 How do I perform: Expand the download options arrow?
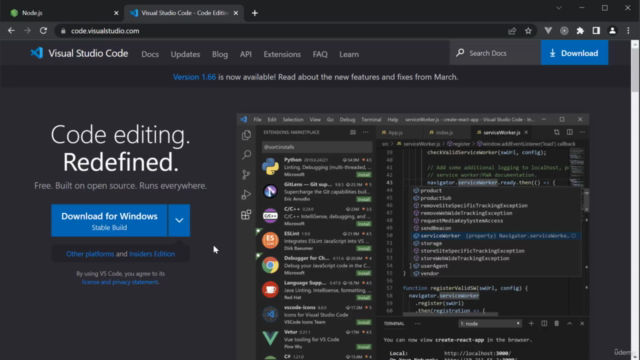point(179,220)
